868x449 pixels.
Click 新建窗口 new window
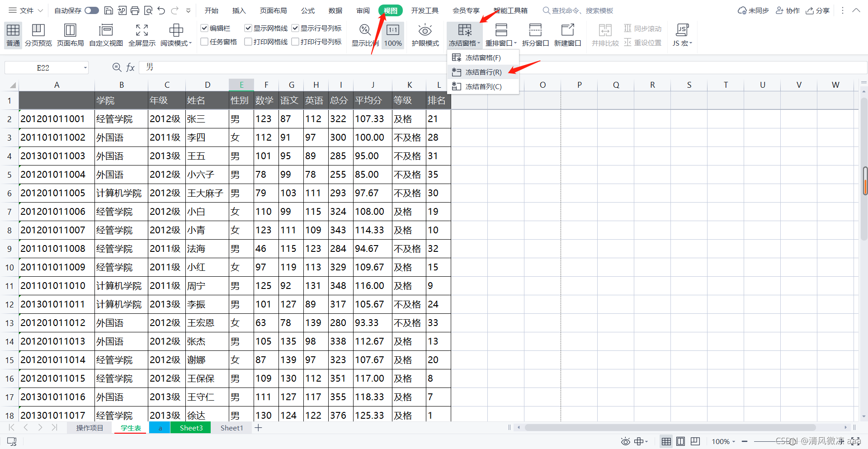(x=567, y=35)
